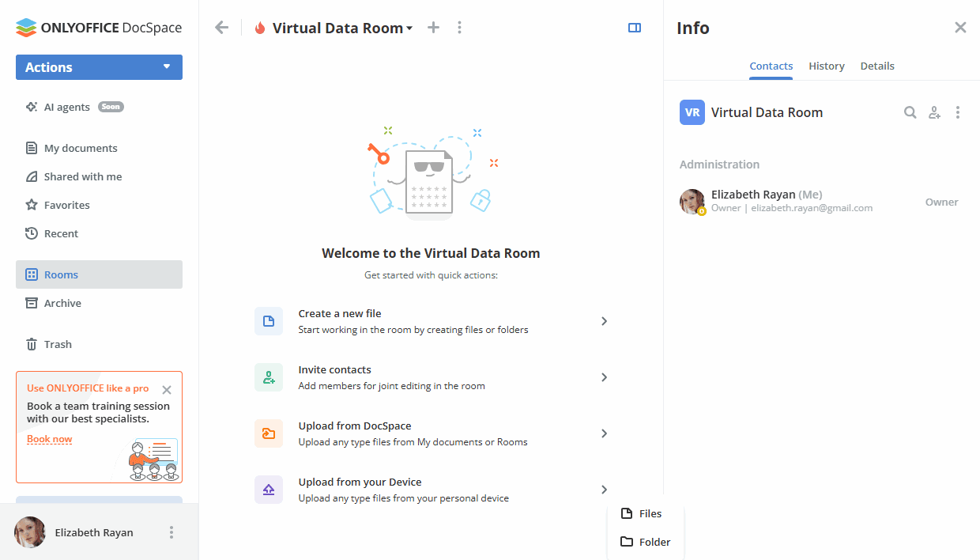Click the back arrow near room title
This screenshot has height=560, width=980.
tap(221, 27)
